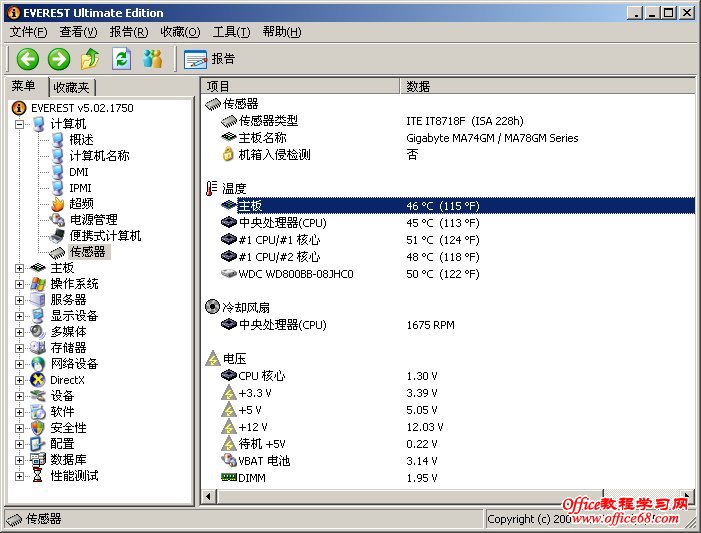Expand the 软件 tree node

(19, 412)
